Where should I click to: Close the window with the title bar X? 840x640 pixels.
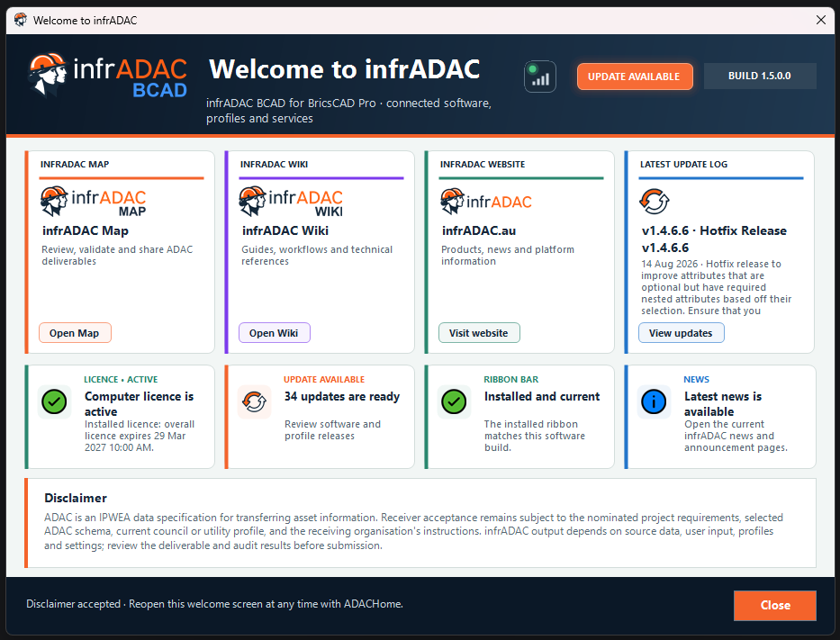820,21
